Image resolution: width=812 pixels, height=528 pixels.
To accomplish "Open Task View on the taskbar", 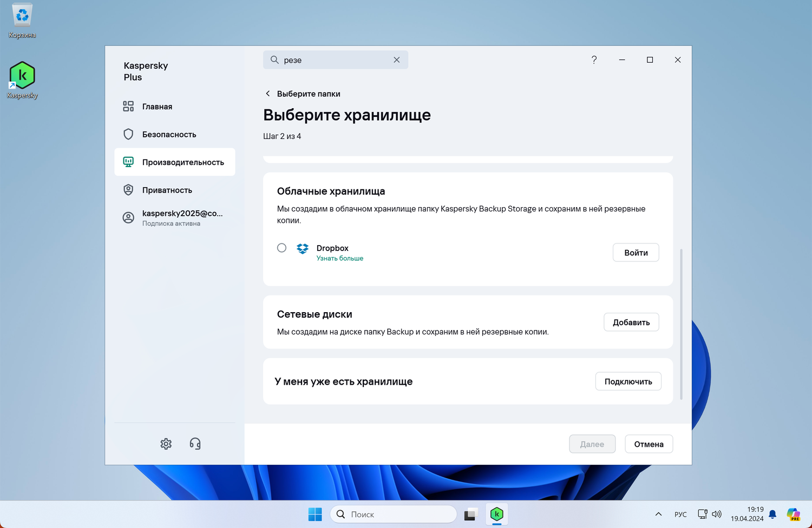I will pos(470,514).
